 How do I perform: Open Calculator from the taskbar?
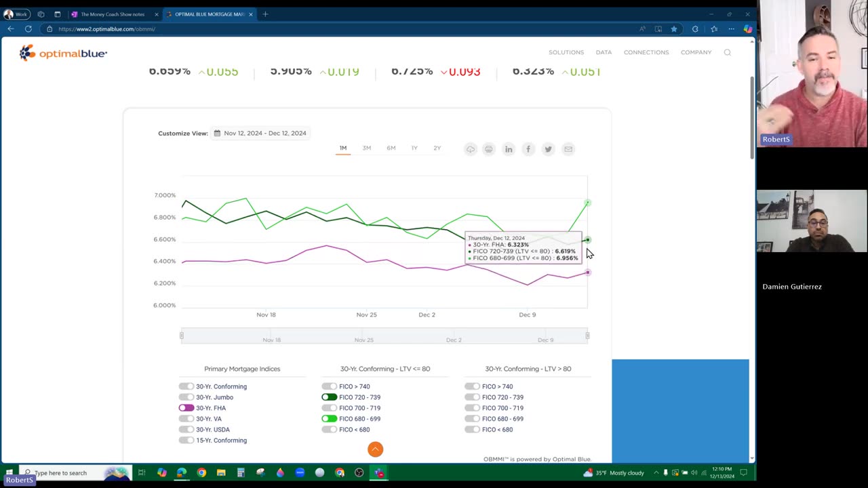click(241, 472)
